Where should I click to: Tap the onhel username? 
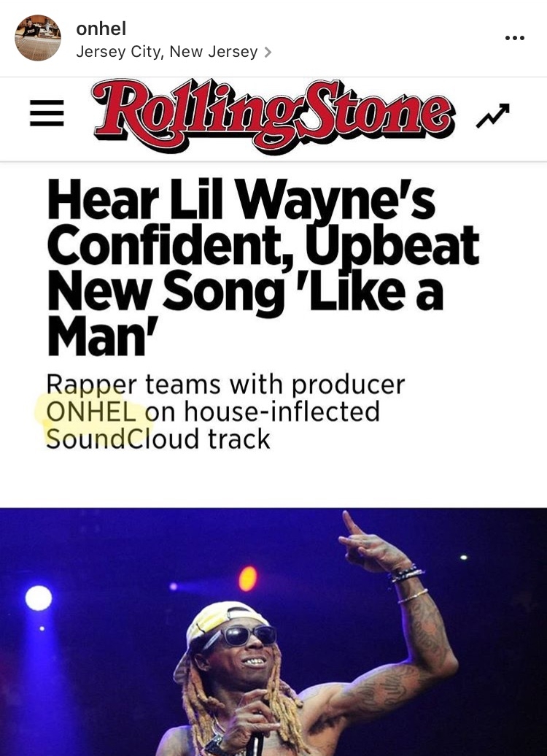101,28
